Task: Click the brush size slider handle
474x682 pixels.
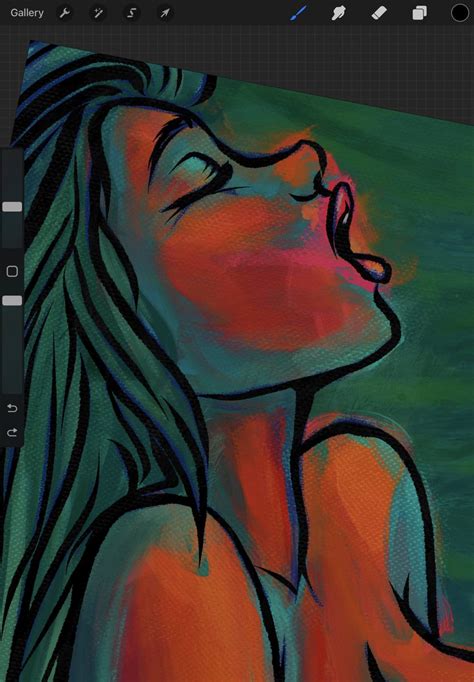Action: pyautogui.click(x=12, y=207)
